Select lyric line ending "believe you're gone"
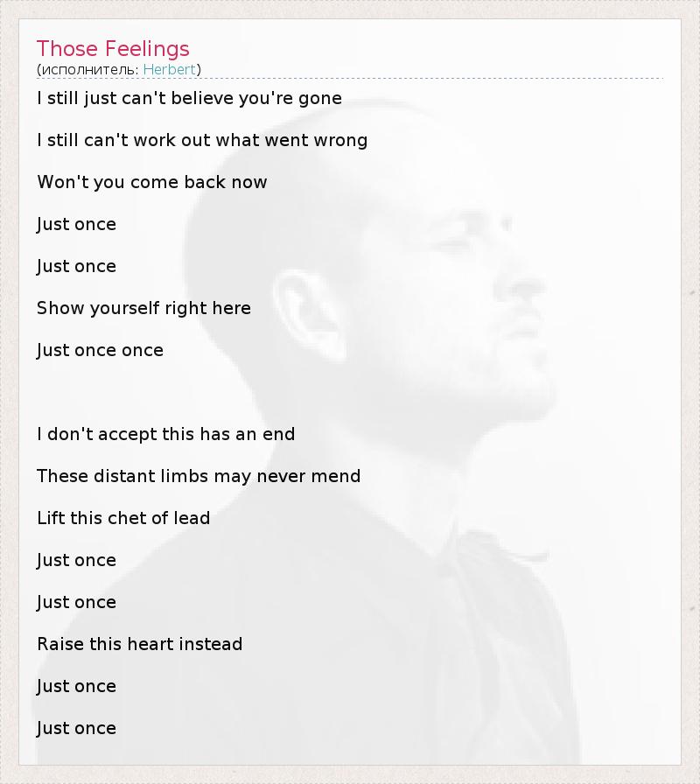The width and height of the screenshot is (700, 784). [x=189, y=98]
